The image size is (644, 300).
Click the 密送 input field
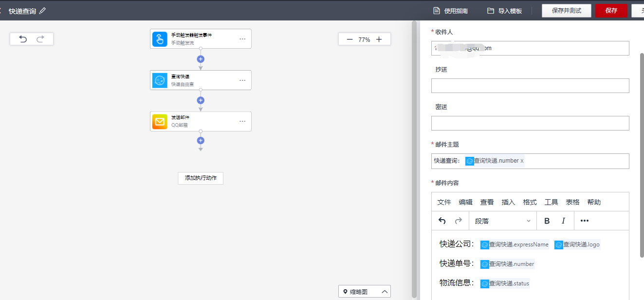[530, 123]
